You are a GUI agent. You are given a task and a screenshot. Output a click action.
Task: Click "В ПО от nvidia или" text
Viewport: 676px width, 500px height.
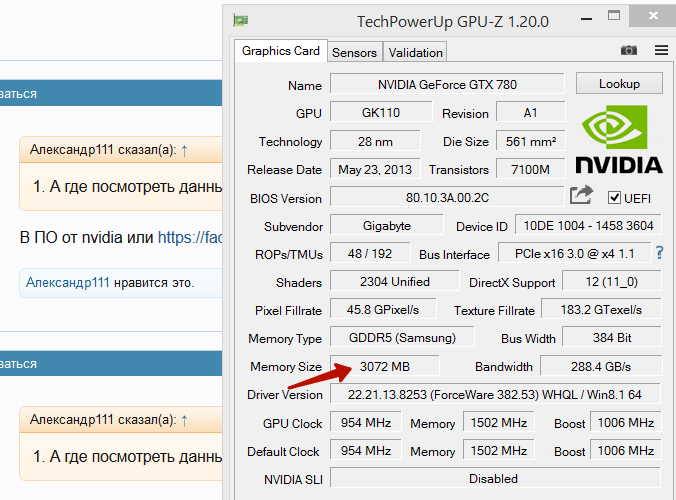tap(86, 238)
